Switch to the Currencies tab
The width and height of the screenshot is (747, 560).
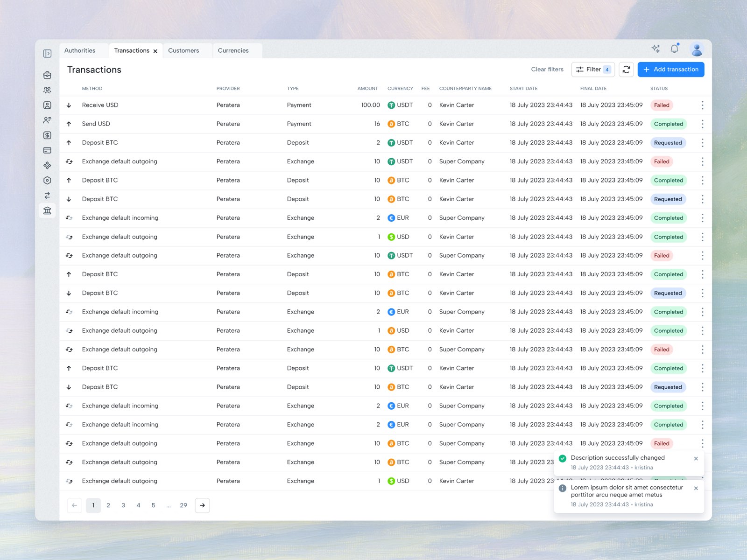point(233,50)
